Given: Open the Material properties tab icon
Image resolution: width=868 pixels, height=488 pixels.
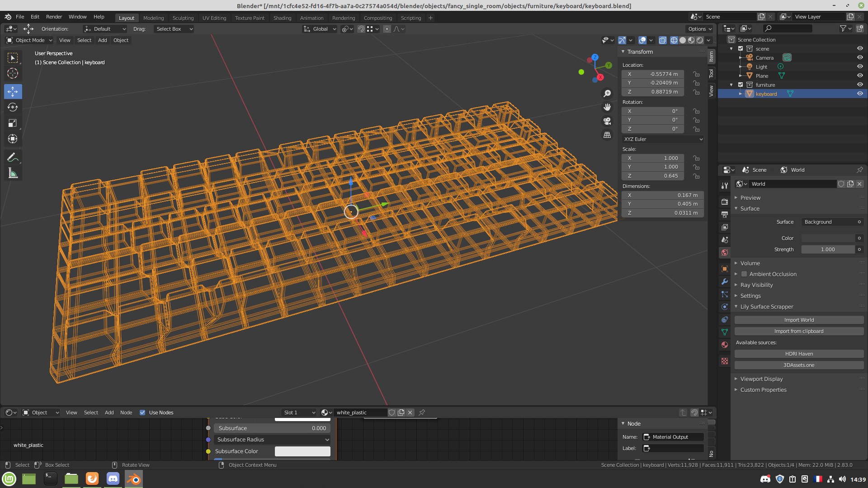Looking at the screenshot, I should [x=725, y=345].
